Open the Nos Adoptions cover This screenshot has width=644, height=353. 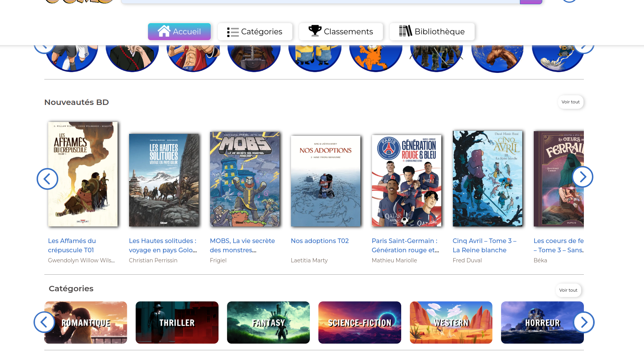(x=326, y=181)
